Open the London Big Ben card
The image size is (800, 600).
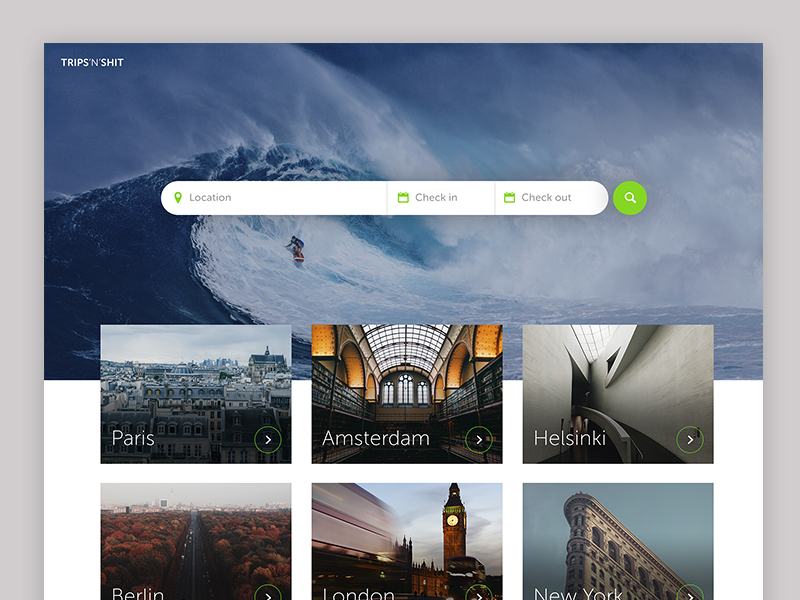pyautogui.click(x=407, y=535)
